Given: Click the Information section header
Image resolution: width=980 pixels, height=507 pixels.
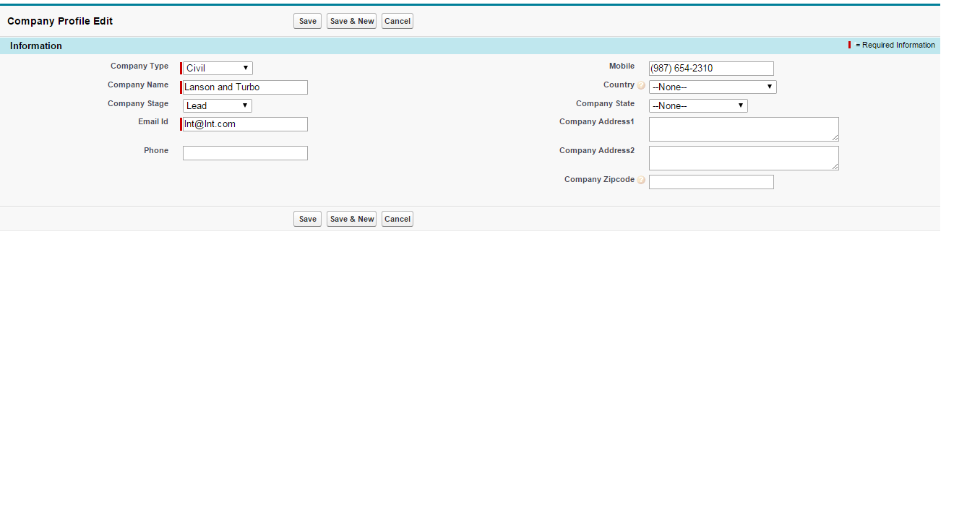Looking at the screenshot, I should (470, 45).
